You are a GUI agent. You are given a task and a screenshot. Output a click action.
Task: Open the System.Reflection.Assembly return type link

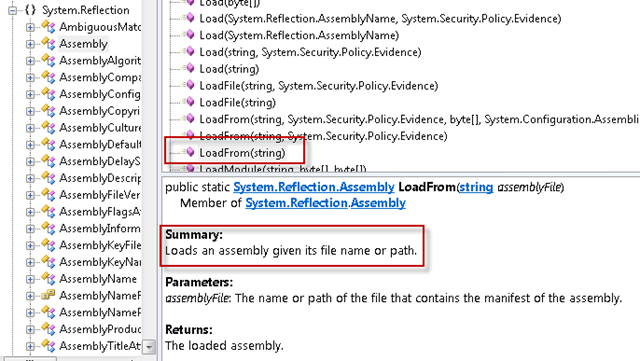[314, 187]
